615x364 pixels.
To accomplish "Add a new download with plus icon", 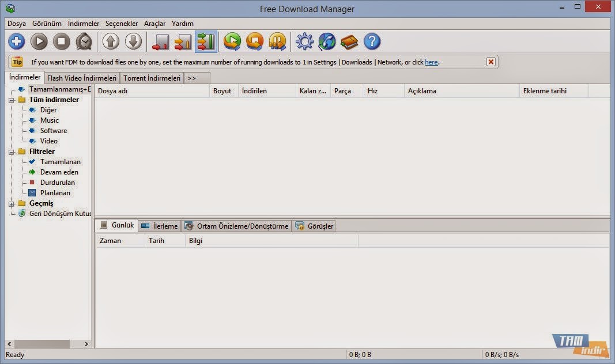I will click(17, 41).
